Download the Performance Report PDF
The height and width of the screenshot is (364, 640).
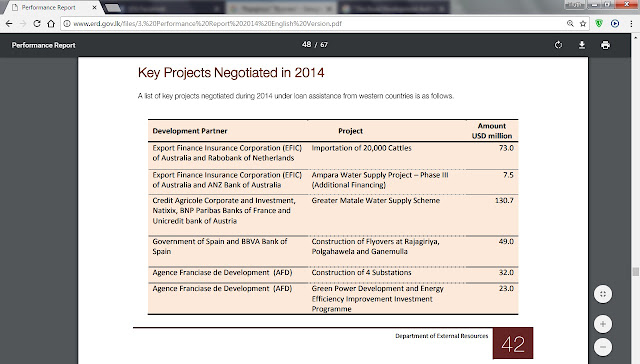point(582,45)
